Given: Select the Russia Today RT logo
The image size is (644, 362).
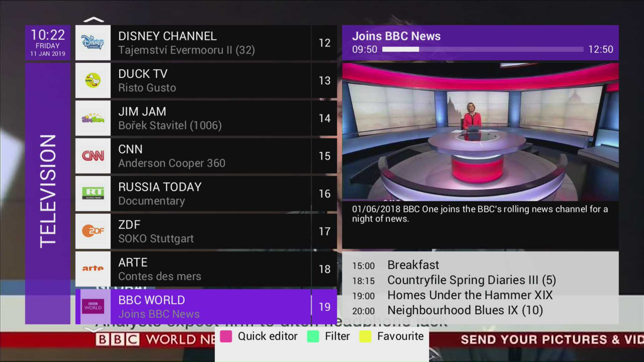Looking at the screenshot, I should click(93, 193).
